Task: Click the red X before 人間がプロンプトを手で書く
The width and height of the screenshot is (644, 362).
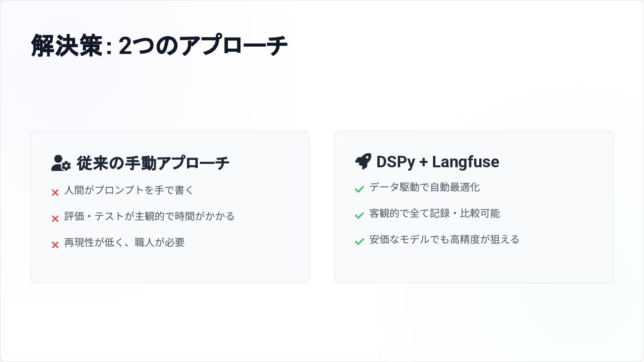Action: click(x=55, y=192)
